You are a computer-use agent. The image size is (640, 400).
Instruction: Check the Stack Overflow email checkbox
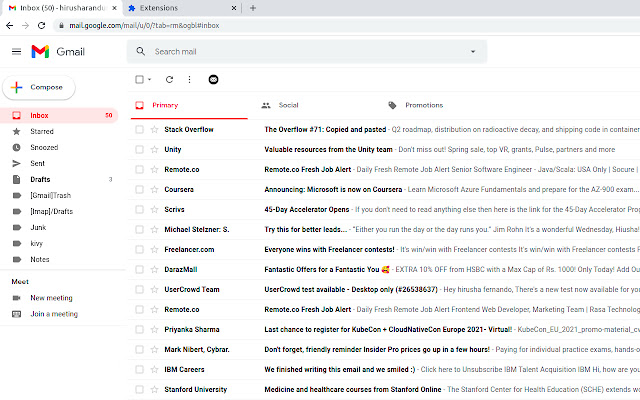[139, 129]
